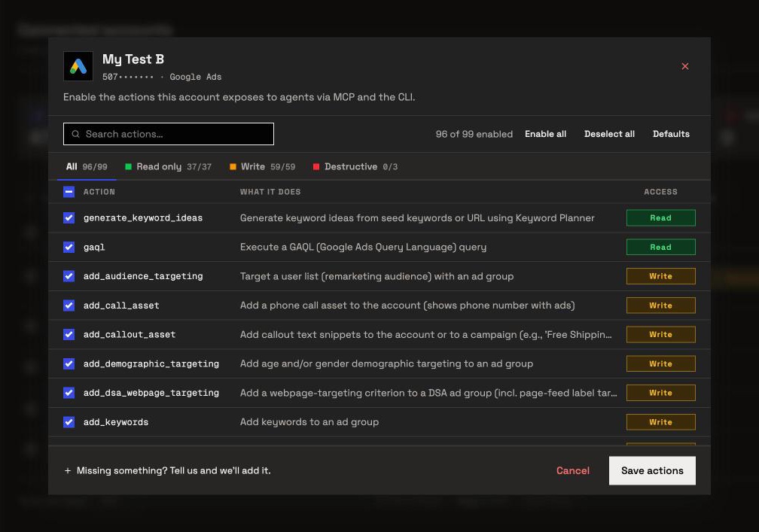
Task: Uncheck the add_dsa_webpage_targeting checkbox
Action: click(x=69, y=393)
